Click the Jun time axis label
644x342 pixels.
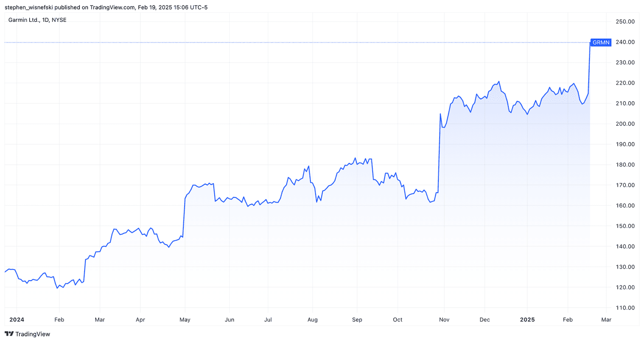(x=229, y=320)
